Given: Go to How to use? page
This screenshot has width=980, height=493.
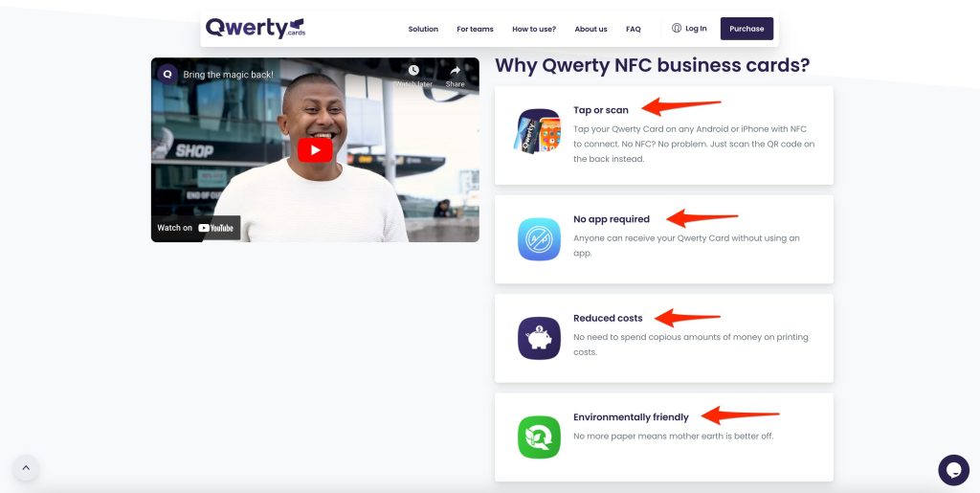Looking at the screenshot, I should (534, 29).
